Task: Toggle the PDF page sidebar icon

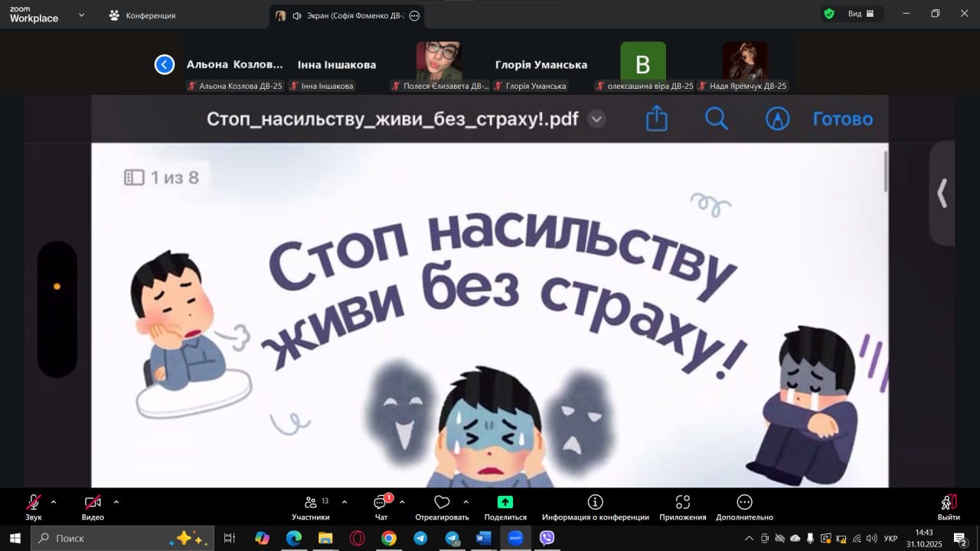Action: pyautogui.click(x=134, y=178)
